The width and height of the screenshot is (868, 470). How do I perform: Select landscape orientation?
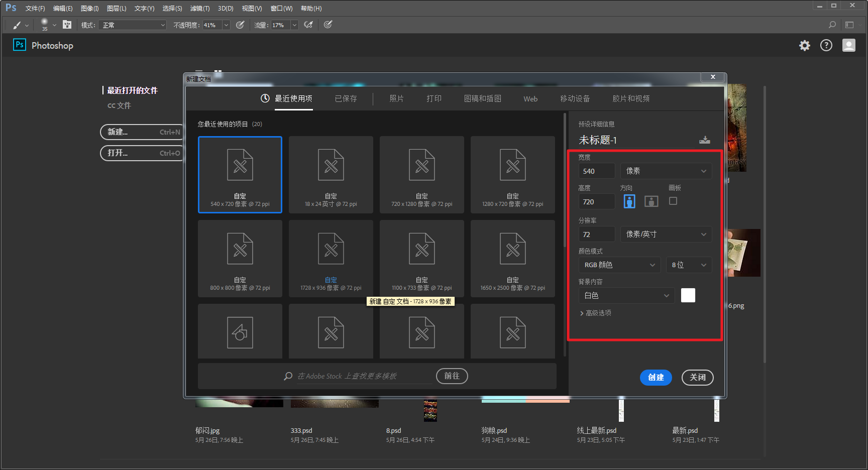click(652, 201)
